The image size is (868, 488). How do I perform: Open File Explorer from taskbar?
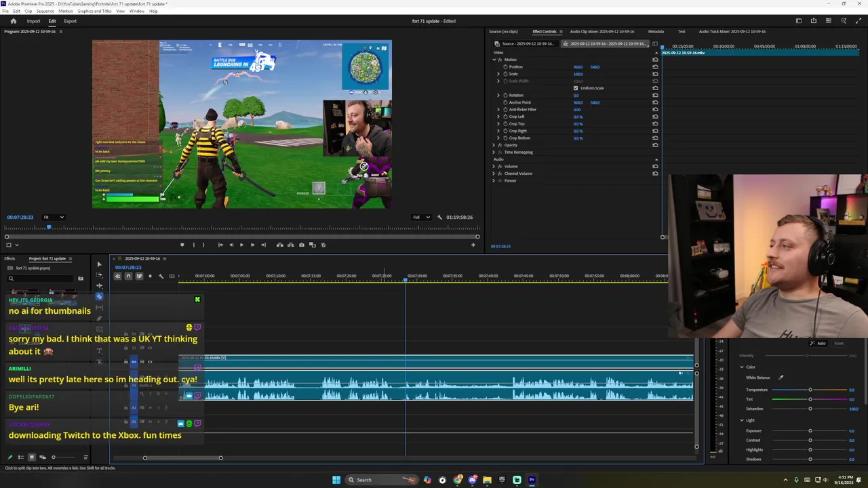(x=487, y=480)
